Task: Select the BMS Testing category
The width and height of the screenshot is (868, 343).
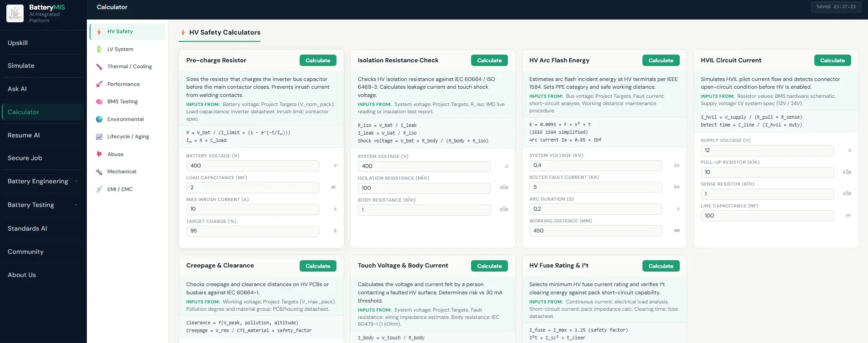Action: pyautogui.click(x=127, y=101)
